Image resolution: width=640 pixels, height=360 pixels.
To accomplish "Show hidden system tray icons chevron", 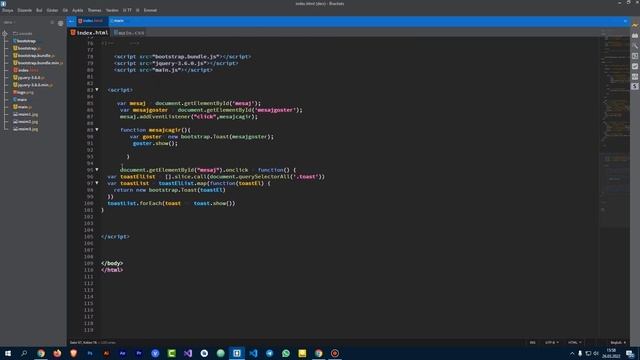I will [572, 353].
